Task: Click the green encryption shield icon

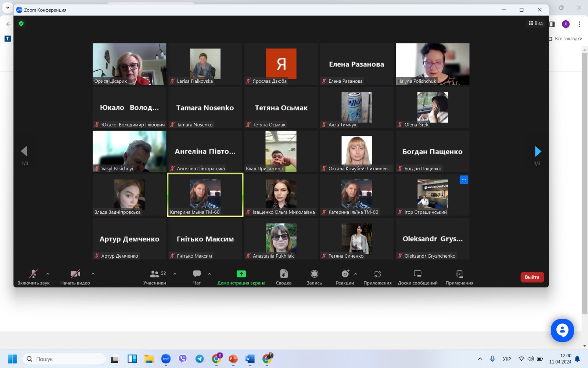Action: 21,24
